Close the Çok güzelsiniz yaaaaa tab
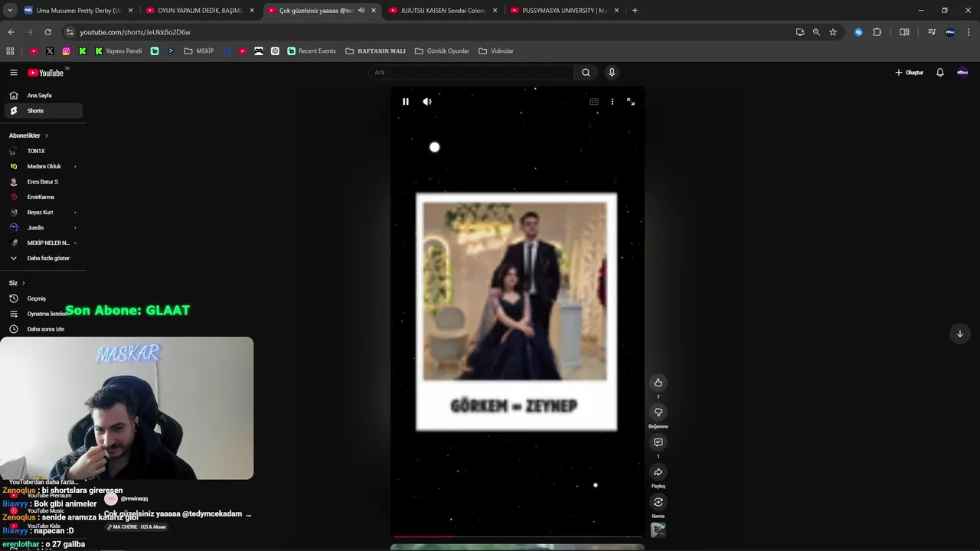This screenshot has height=551, width=980. click(374, 11)
